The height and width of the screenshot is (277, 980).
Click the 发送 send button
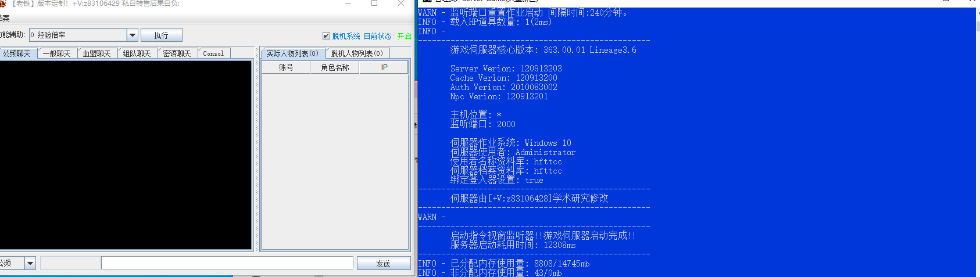(x=383, y=263)
